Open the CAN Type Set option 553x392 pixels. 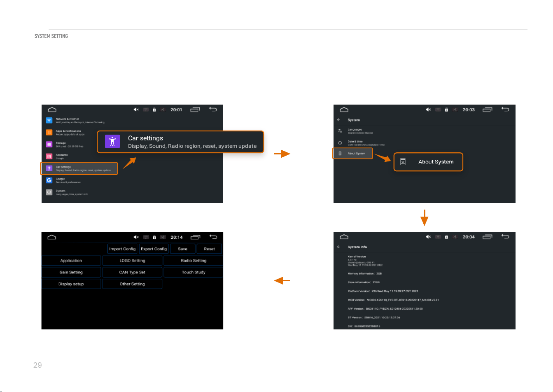point(132,272)
